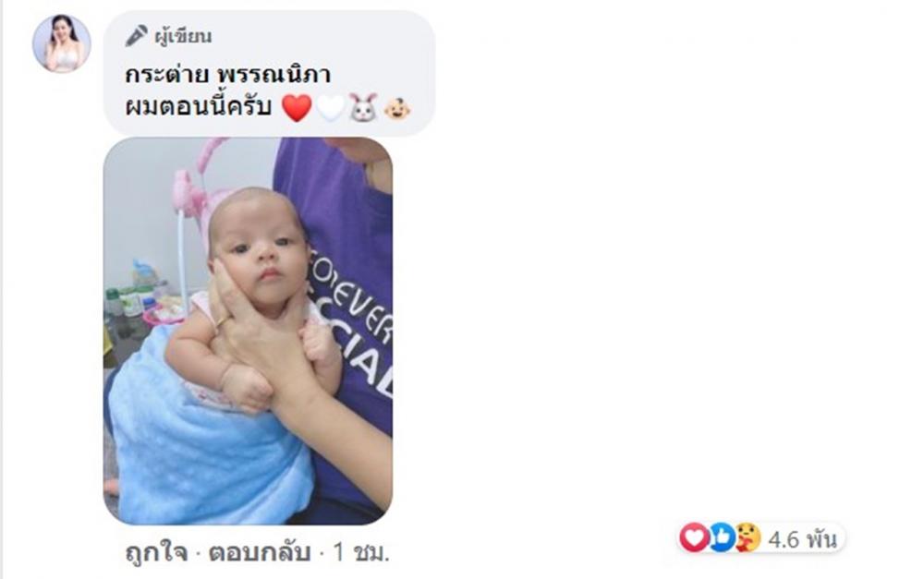Click the white heart emoji in comment
The width and height of the screenshot is (924, 579).
coord(331,108)
